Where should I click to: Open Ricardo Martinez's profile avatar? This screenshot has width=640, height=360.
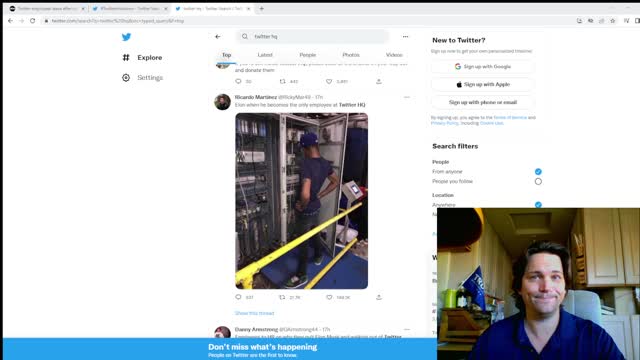(222, 102)
